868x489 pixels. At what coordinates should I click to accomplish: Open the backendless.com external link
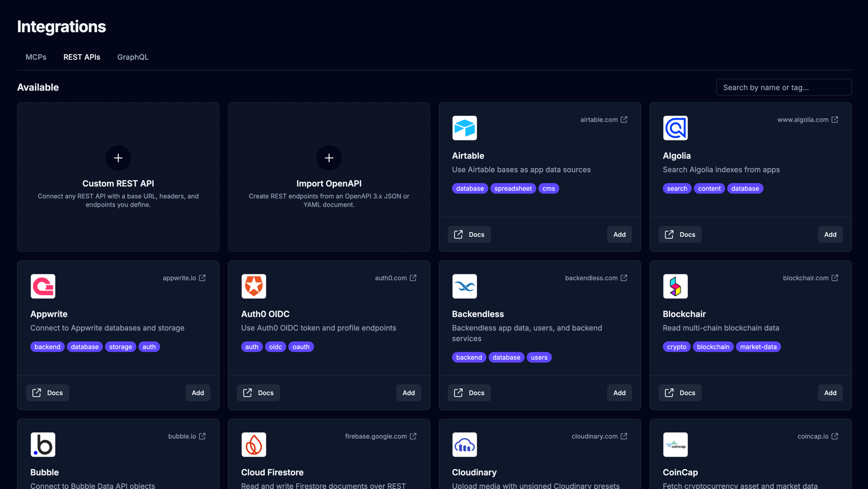596,278
